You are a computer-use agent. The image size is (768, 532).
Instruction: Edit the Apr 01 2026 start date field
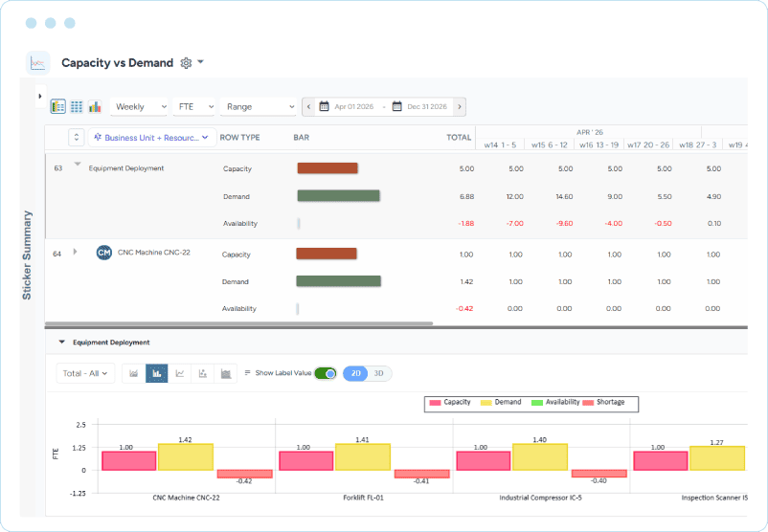353,107
